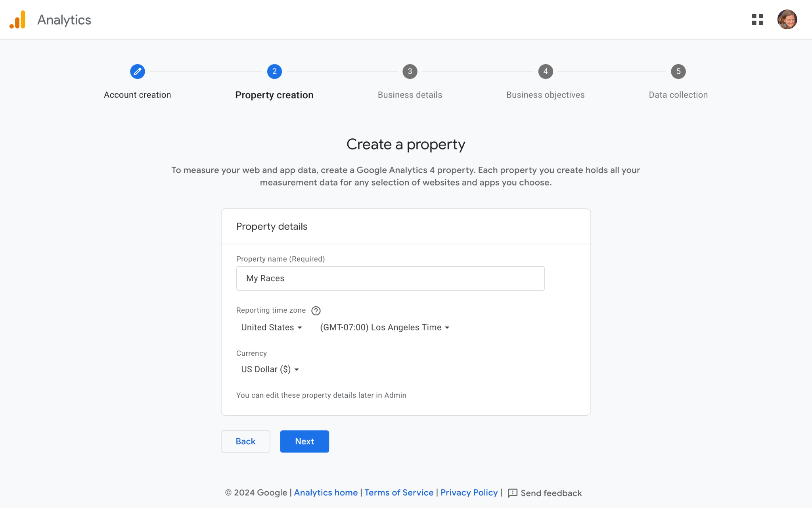Image resolution: width=812 pixels, height=508 pixels.
Task: Select the Property creation step label
Action: click(274, 95)
